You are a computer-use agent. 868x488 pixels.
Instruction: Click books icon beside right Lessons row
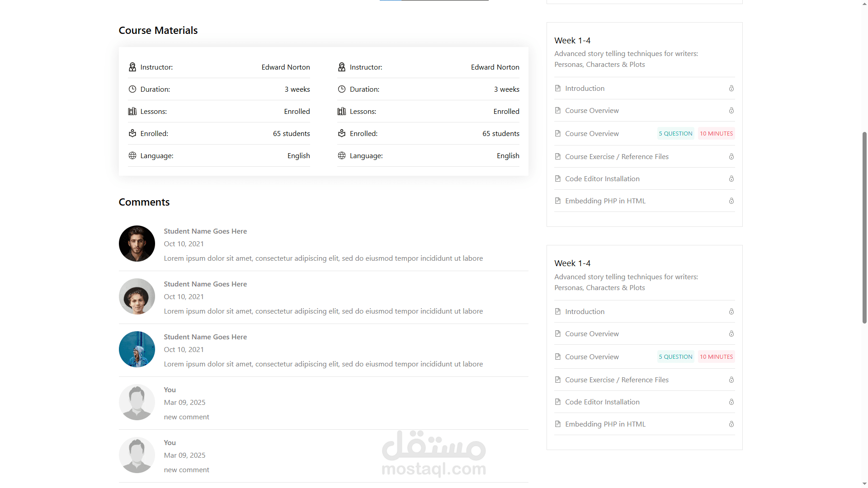click(x=342, y=112)
